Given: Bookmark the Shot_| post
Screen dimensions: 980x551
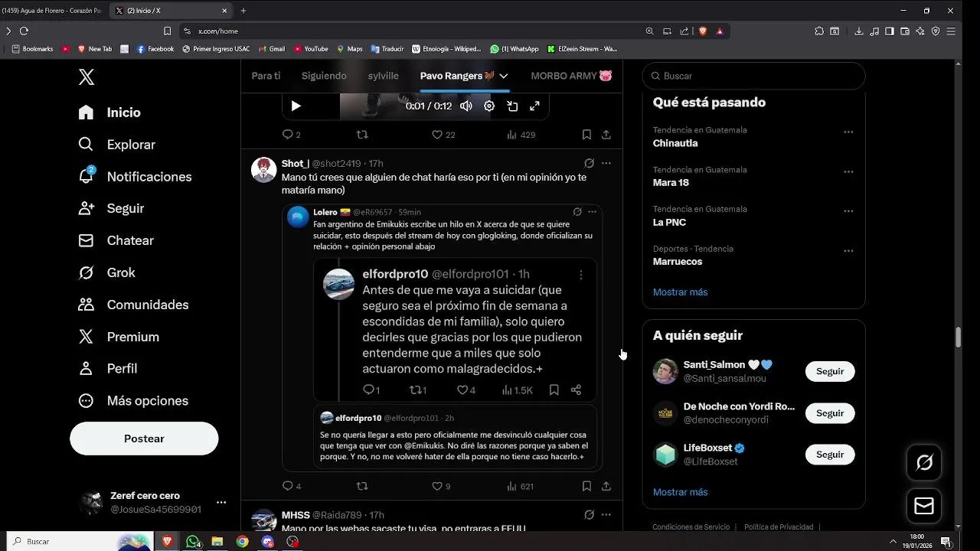Looking at the screenshot, I should (x=586, y=486).
